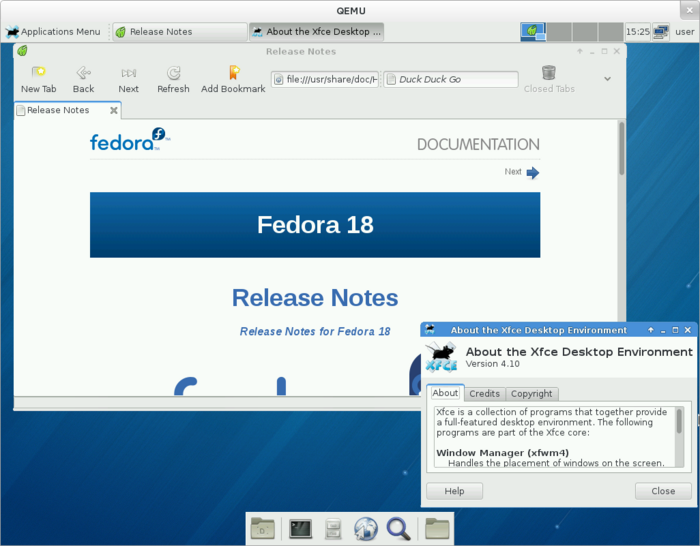Open Application Finder magnifier dock icon

pyautogui.click(x=398, y=529)
